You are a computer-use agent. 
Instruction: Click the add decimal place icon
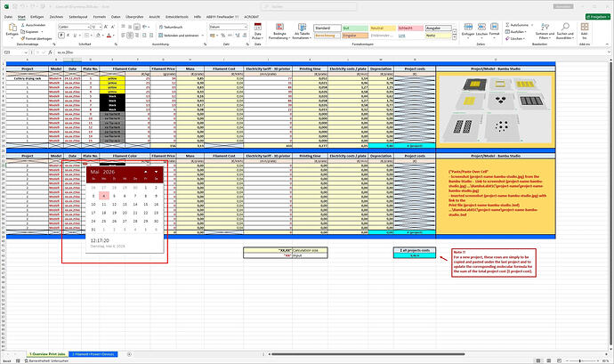pyautogui.click(x=238, y=36)
